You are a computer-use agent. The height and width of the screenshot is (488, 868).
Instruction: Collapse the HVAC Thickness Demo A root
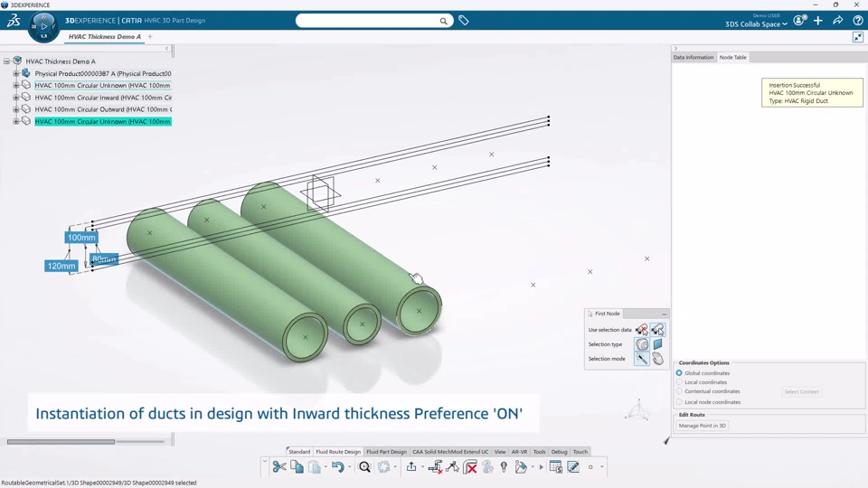click(6, 61)
